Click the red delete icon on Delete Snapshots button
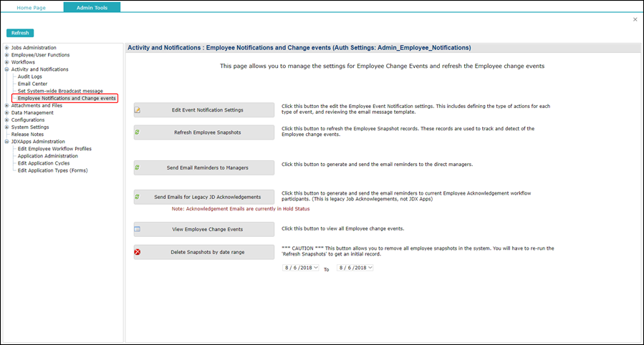 point(138,252)
